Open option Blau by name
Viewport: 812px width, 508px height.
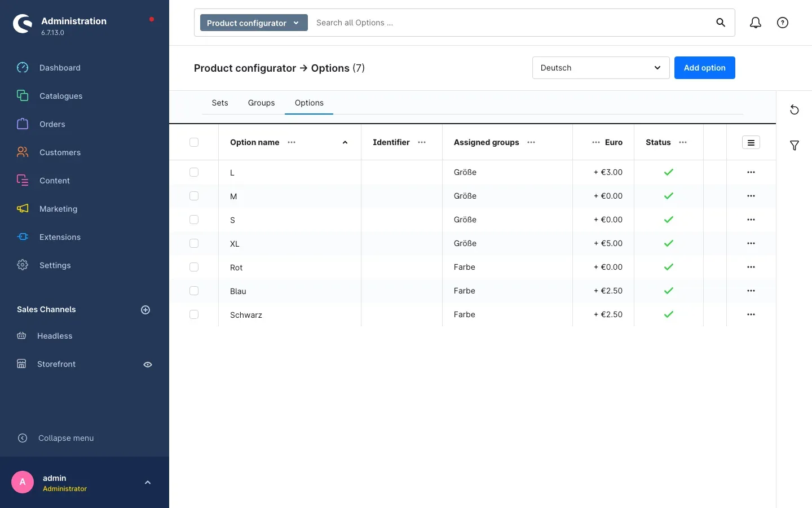[238, 291]
